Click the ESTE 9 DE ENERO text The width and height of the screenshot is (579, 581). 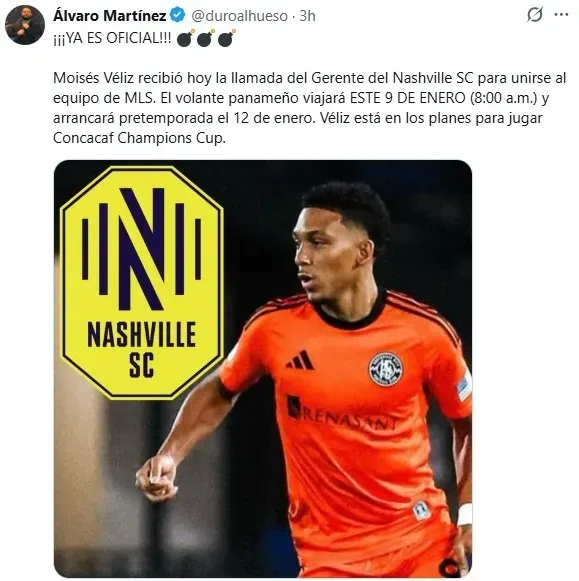(x=407, y=98)
